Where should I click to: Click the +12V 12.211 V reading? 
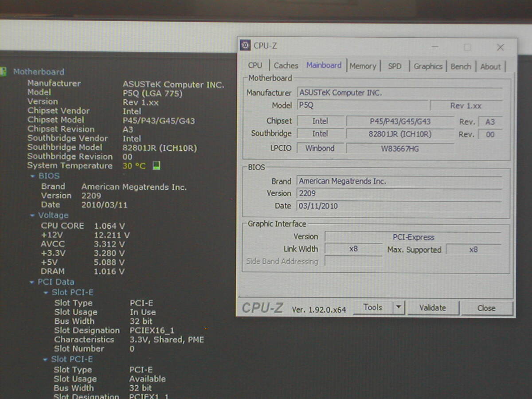pyautogui.click(x=112, y=235)
